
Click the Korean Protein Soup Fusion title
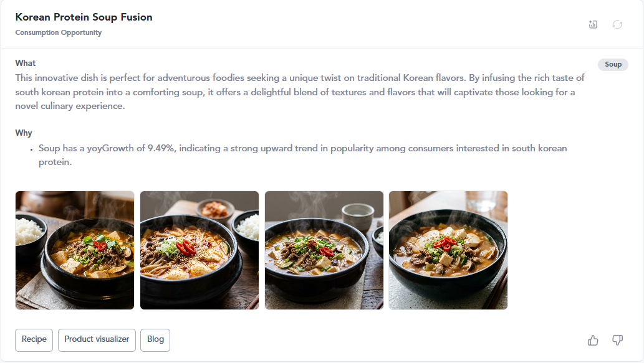[84, 17]
